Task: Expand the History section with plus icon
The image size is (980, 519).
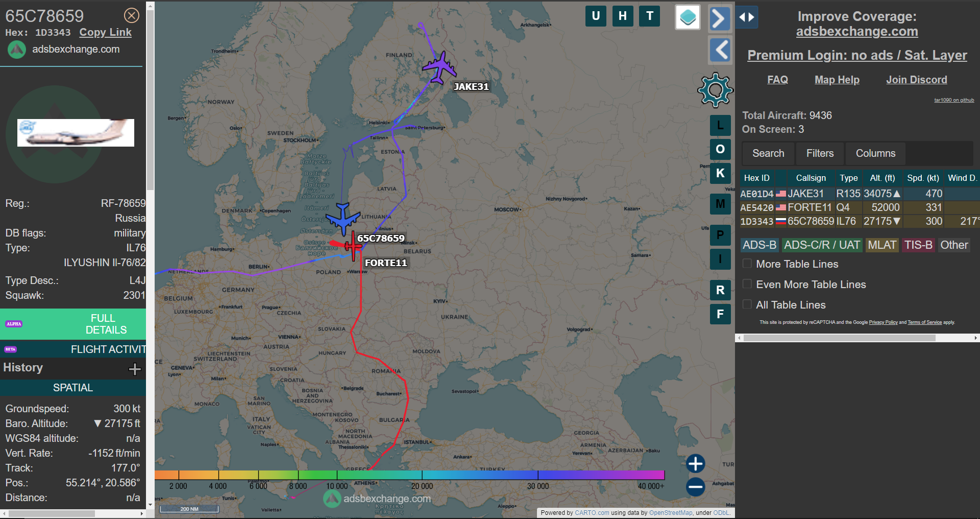Action: click(x=135, y=369)
